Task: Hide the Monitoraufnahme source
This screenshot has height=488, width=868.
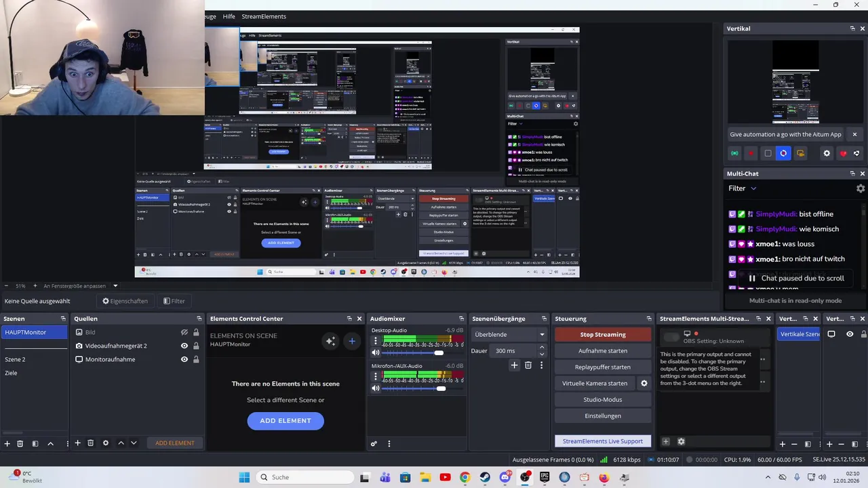Action: tap(184, 359)
